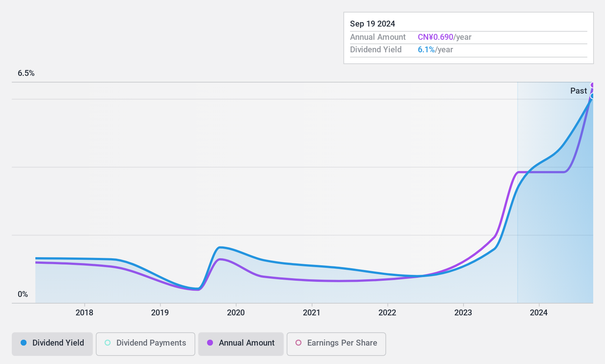Click the 2018 x-axis label
The width and height of the screenshot is (605, 364).
[x=84, y=312]
